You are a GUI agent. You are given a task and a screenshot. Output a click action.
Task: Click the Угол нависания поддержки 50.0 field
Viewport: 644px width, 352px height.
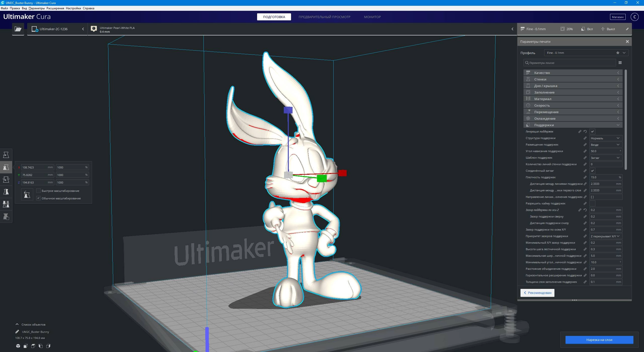click(x=606, y=151)
